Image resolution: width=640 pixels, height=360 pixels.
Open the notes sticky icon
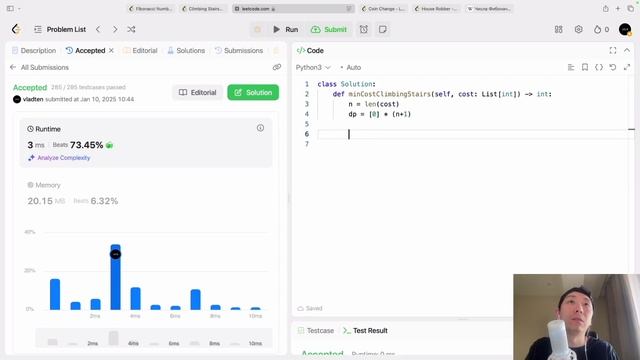tap(383, 29)
